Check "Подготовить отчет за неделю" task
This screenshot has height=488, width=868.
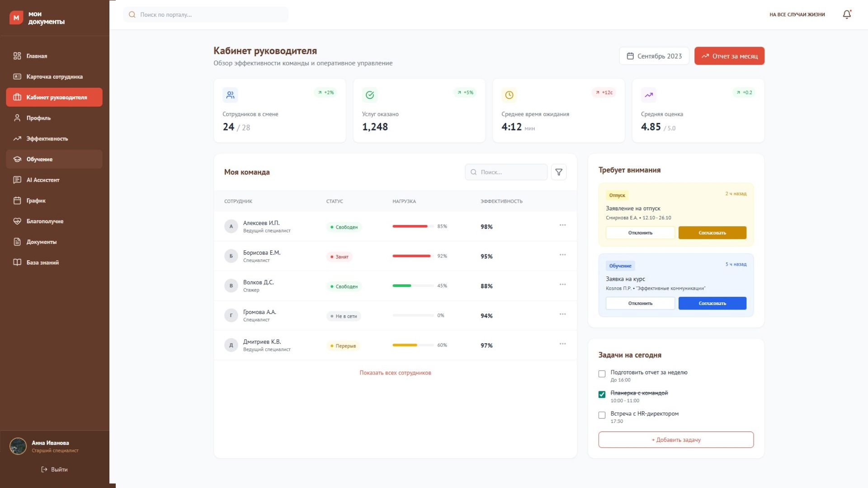tap(602, 374)
